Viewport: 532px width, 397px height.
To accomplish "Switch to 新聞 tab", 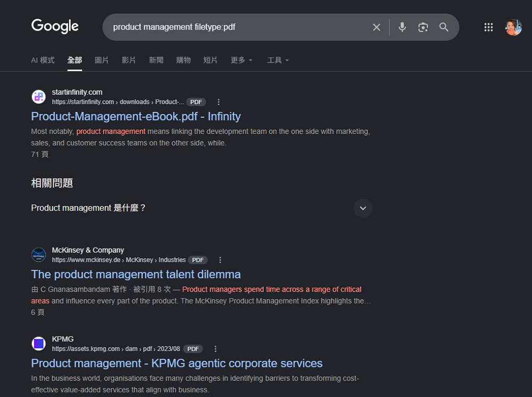I will pos(156,60).
